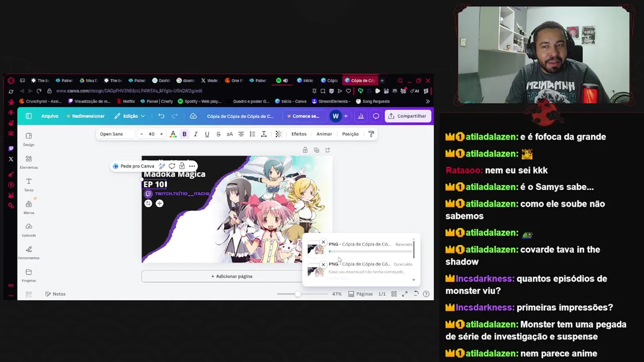Screen dimensions: 644x362
Task: Click the Compartilhar share button
Action: pos(408,116)
